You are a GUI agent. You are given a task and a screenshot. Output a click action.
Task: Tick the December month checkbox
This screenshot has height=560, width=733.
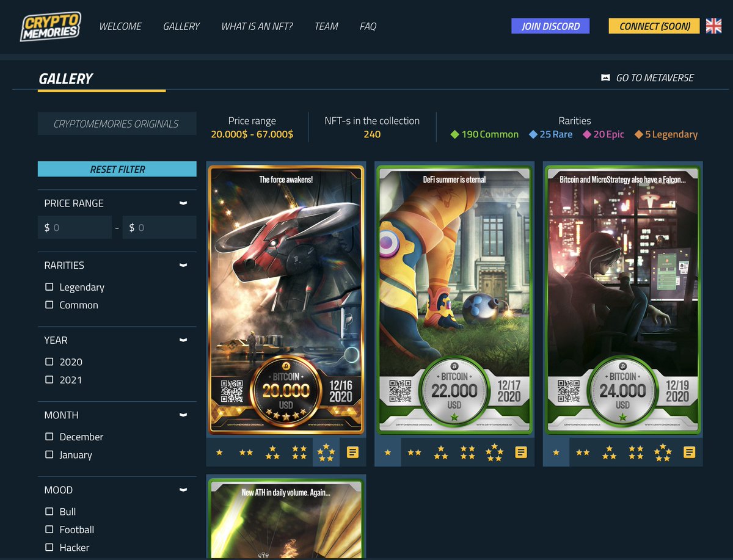[49, 437]
